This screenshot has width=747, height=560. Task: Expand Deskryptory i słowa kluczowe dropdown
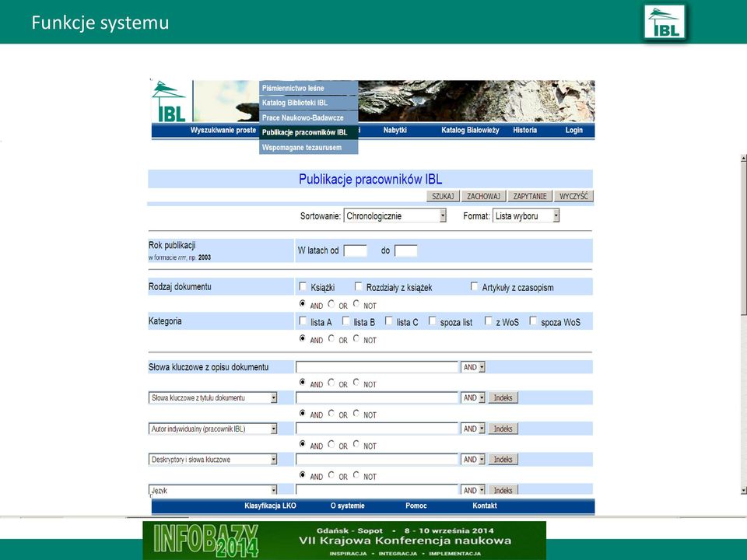212,460
